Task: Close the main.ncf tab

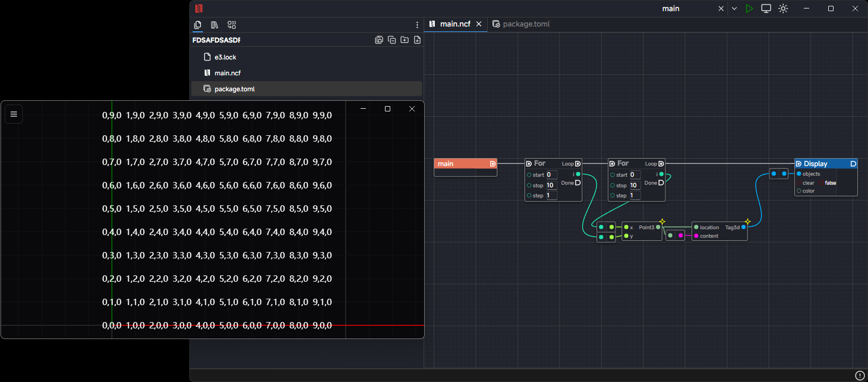Action: tap(479, 24)
